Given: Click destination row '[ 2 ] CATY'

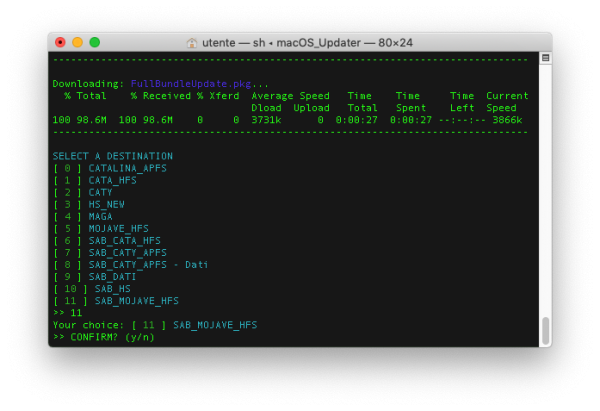Looking at the screenshot, I should pyautogui.click(x=83, y=192).
